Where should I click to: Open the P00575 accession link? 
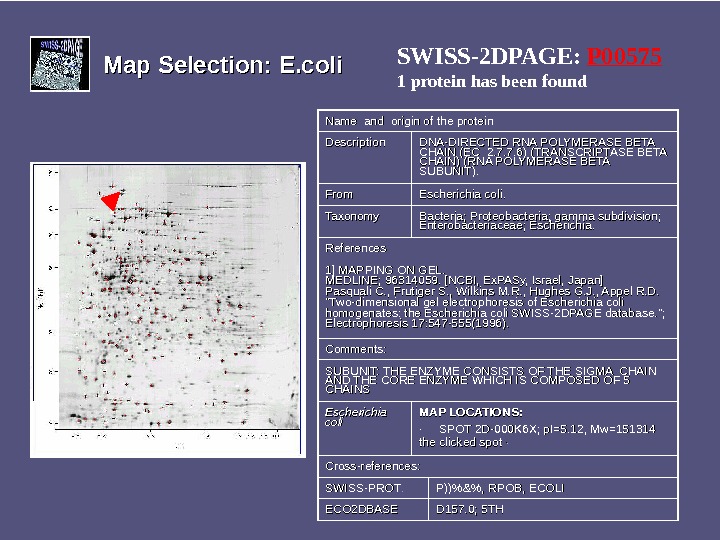coord(624,56)
